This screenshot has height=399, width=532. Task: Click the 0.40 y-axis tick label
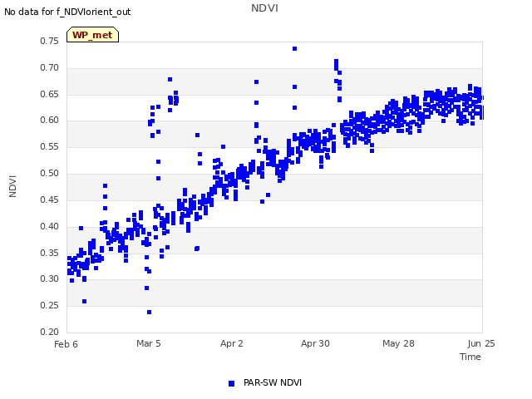(x=50, y=226)
